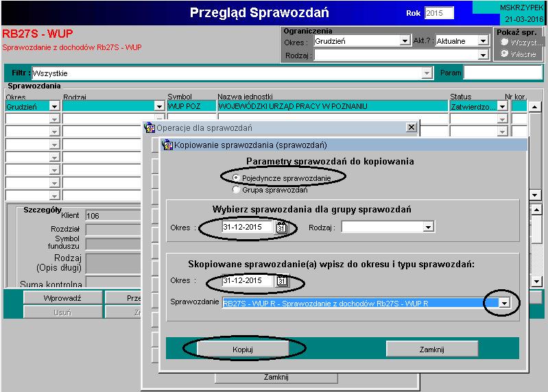Select Grupa sprawozdań radio option

[236, 190]
